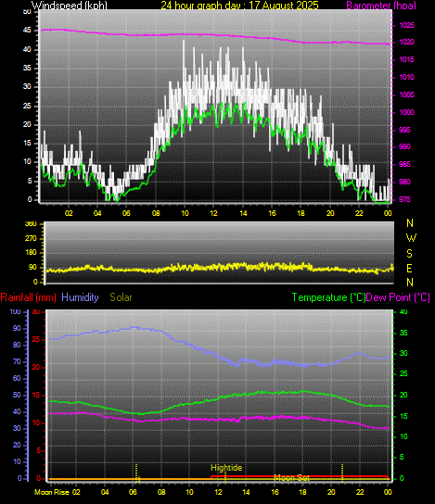Click hour 12 under the windspeed chart
Image resolution: width=435 pixels, height=504 pixels.
[x=214, y=213]
